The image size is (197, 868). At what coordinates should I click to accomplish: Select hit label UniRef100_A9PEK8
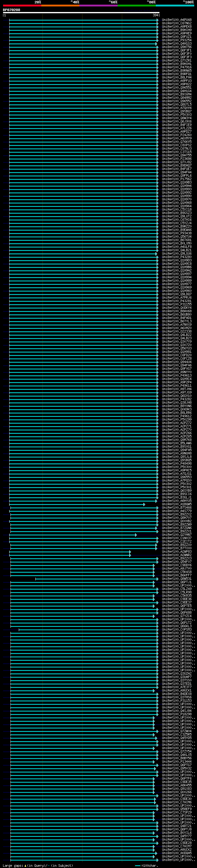tap(176, 26)
